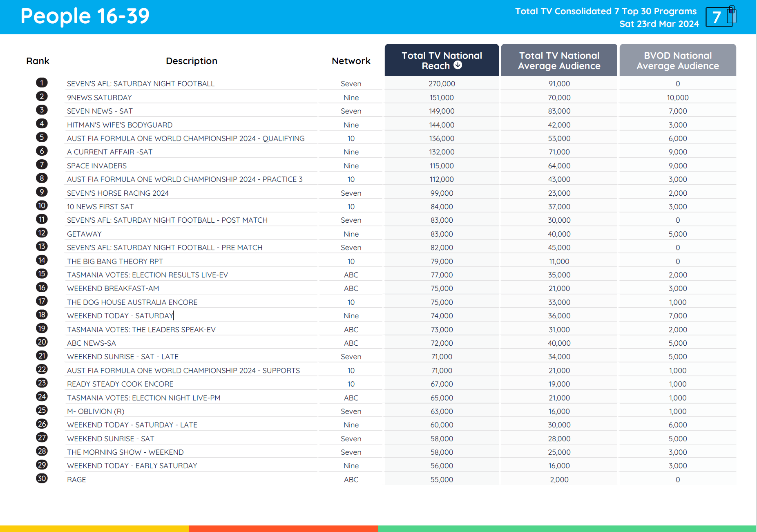The image size is (757, 532).
Task: Select A CURRENT AFFAIR -SAT program
Action: pyautogui.click(x=109, y=152)
